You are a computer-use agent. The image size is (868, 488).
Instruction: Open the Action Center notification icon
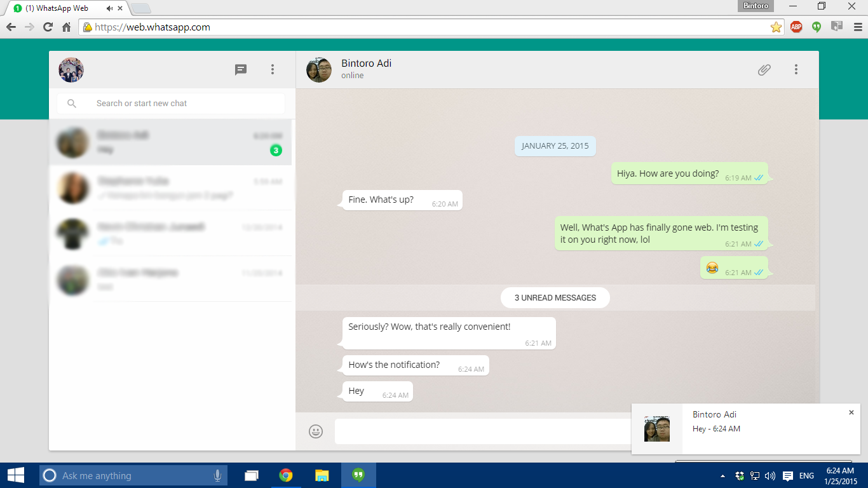[788, 476]
